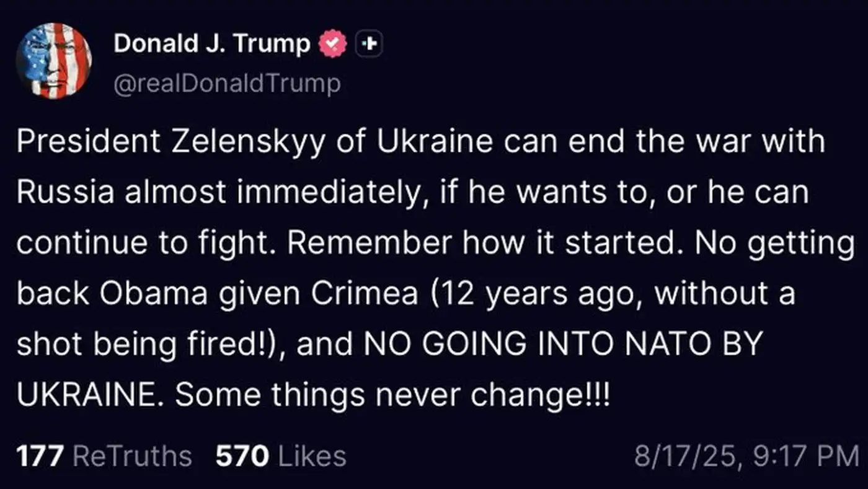
Task: Open the Donald J. Trump display name
Action: tap(212, 43)
